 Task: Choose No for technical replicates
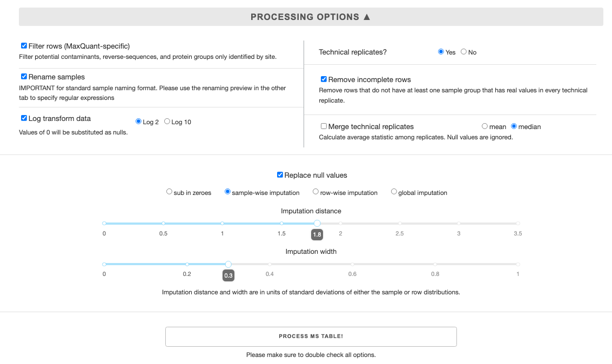pyautogui.click(x=463, y=51)
